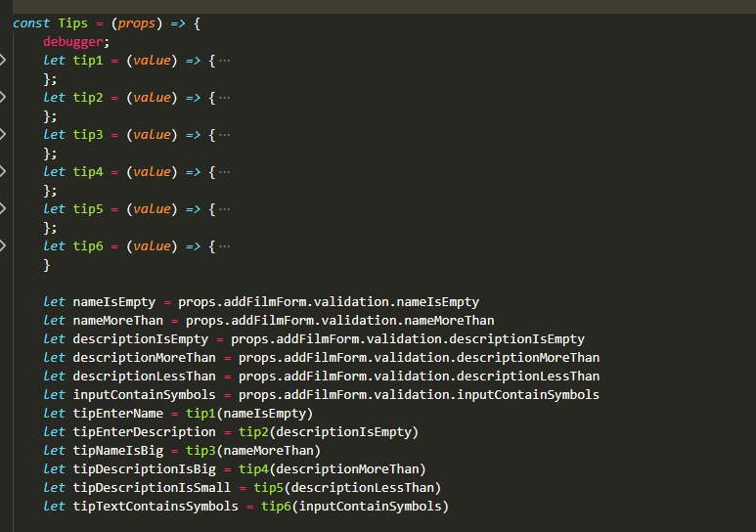This screenshot has height=532, width=756.
Task: Click the 'tipTextContainsSymbols' variable
Action: point(156,506)
